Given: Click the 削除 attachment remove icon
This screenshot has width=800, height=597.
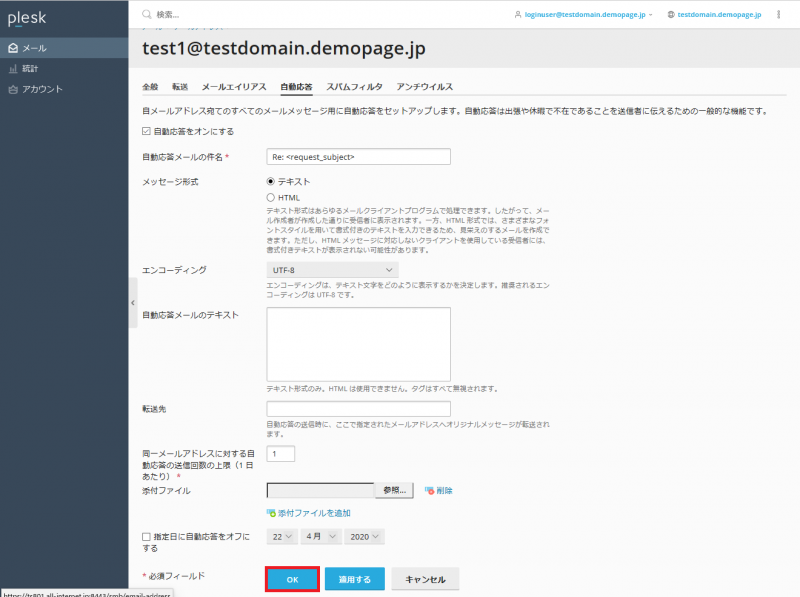Looking at the screenshot, I should click(430, 490).
